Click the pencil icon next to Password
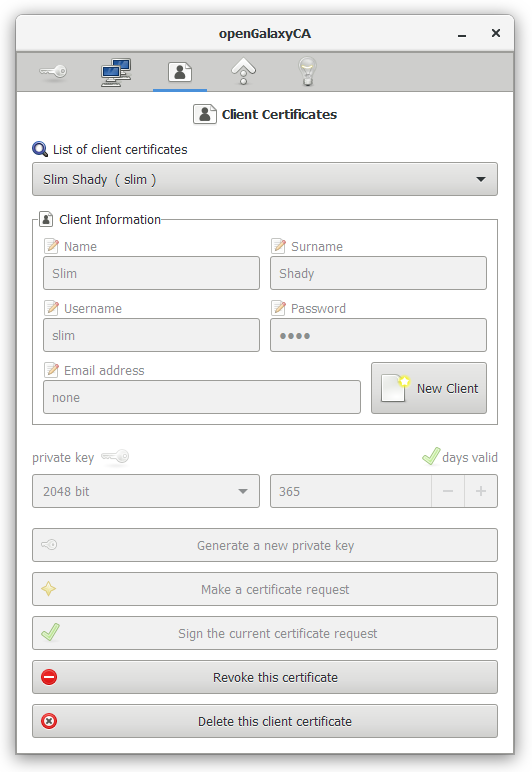The height and width of the screenshot is (772, 532). (x=279, y=308)
